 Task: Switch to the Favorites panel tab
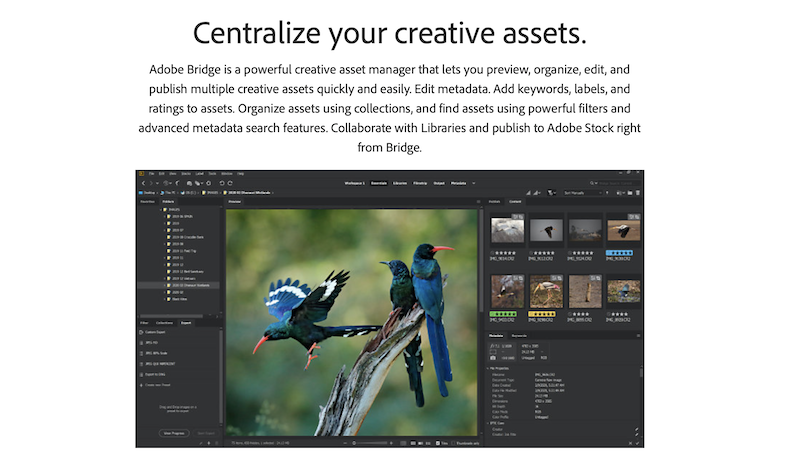pyautogui.click(x=147, y=201)
